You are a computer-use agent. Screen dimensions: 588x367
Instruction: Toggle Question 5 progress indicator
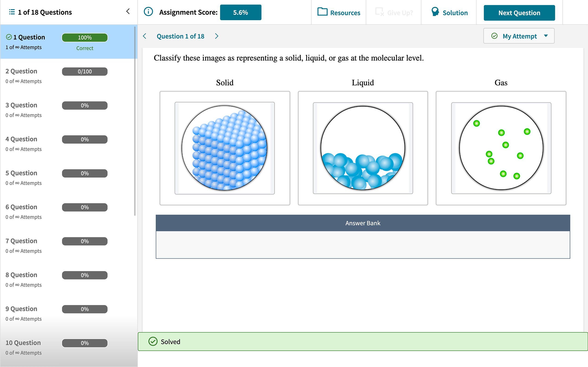85,173
